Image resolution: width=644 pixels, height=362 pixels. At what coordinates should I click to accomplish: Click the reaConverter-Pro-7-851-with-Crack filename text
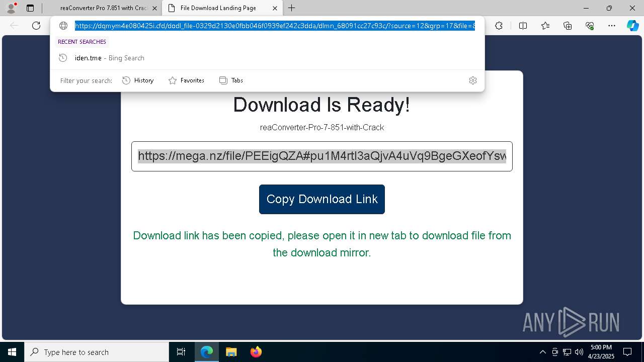(322, 128)
